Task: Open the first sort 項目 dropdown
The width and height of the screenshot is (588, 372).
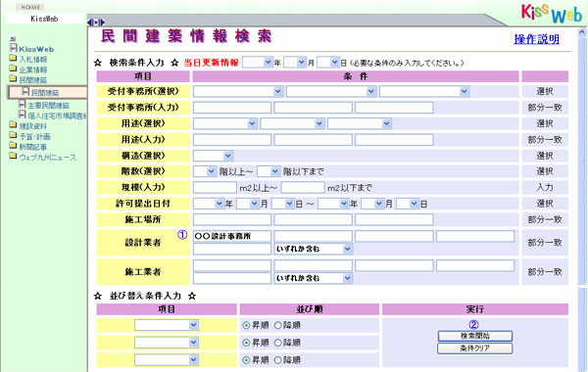Action: pos(167,325)
